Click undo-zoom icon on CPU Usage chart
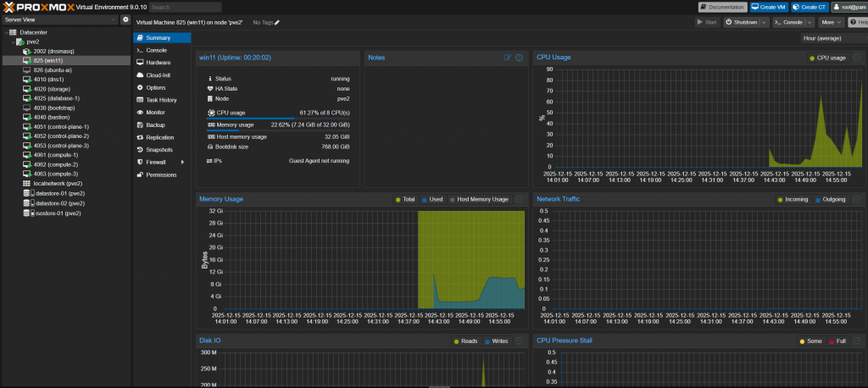Image resolution: width=868 pixels, height=388 pixels. [x=857, y=58]
